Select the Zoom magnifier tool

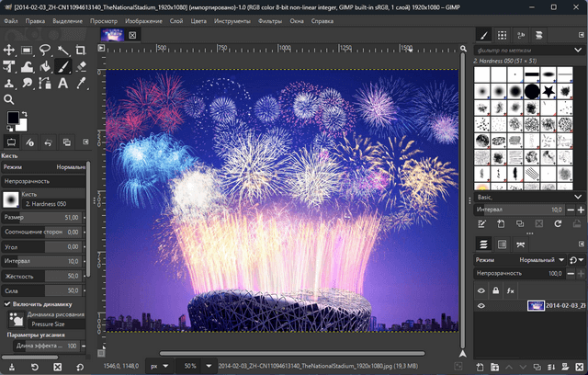click(9, 99)
